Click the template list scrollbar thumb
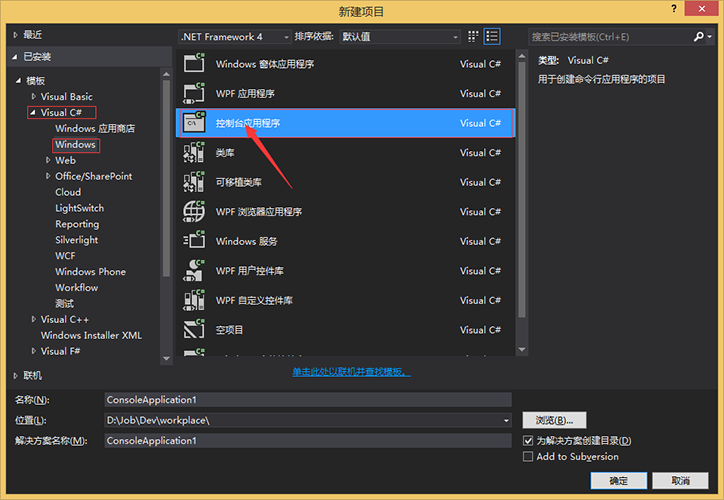Viewport: 724px width, 500px height. (x=522, y=189)
